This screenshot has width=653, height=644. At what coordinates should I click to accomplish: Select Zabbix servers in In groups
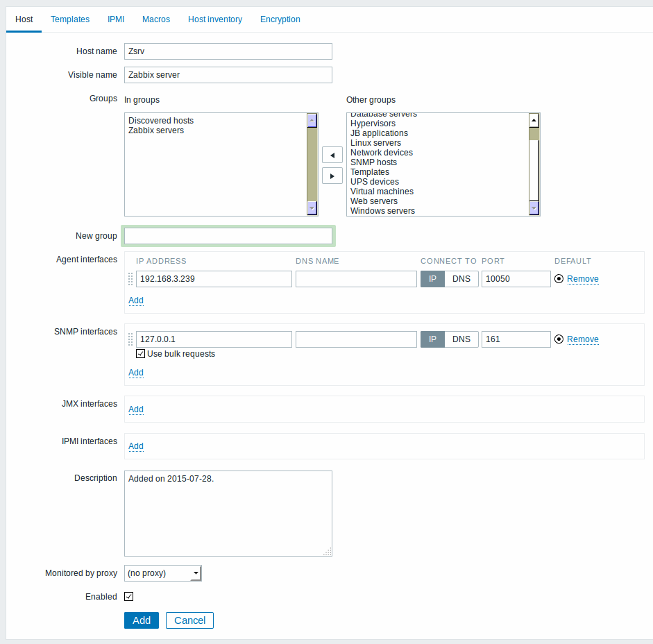(155, 130)
